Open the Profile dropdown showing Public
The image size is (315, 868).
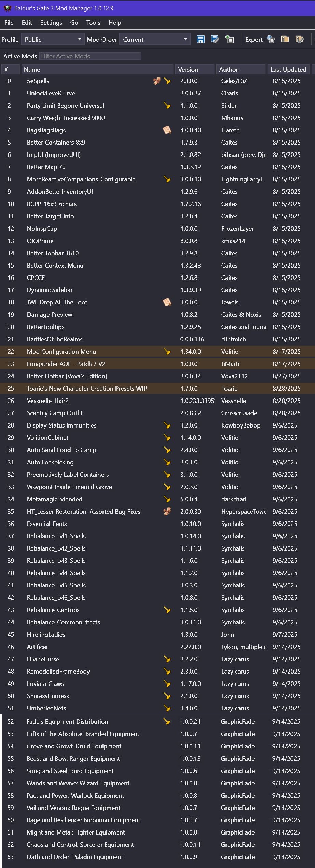tap(53, 39)
